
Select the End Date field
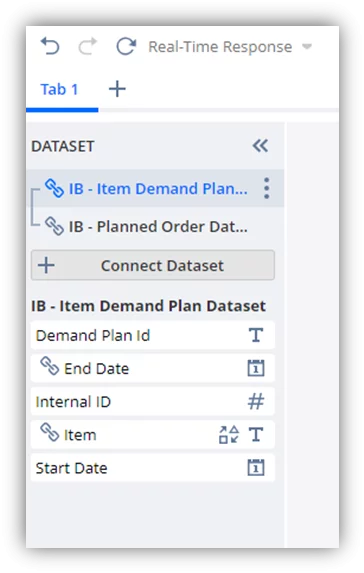pos(153,368)
